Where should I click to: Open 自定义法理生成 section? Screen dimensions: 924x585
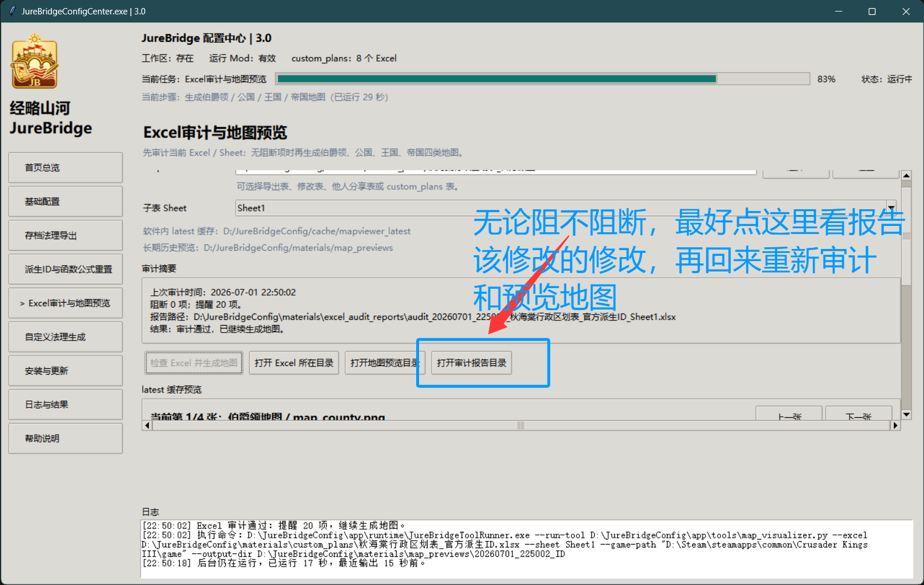point(66,337)
